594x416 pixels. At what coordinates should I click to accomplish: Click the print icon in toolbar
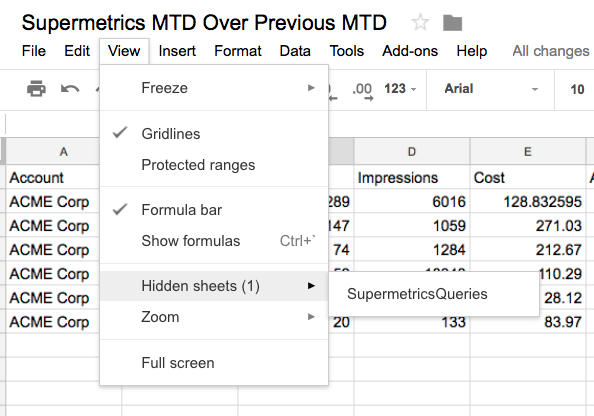36,89
